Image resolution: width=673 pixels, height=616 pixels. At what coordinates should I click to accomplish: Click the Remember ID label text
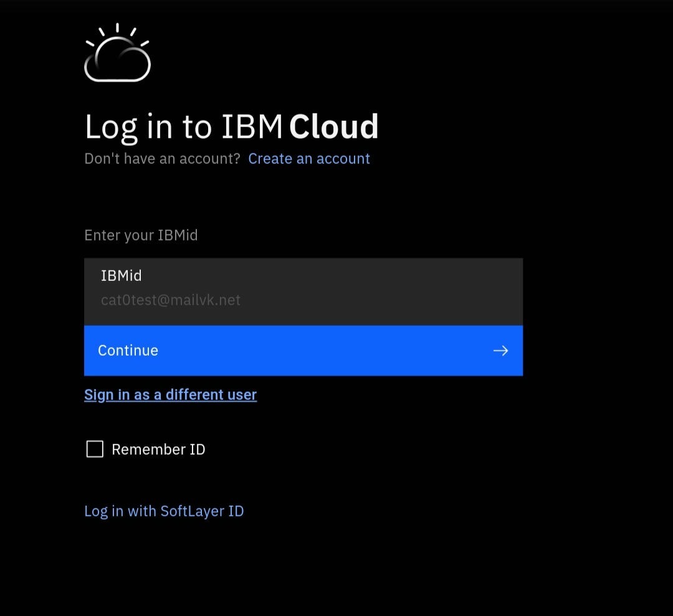[x=158, y=450]
